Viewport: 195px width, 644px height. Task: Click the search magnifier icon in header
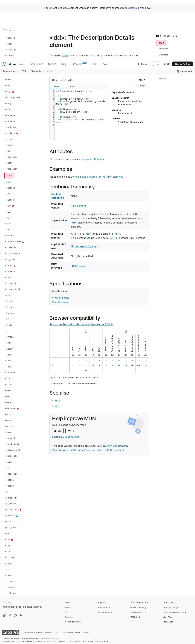click(158, 64)
